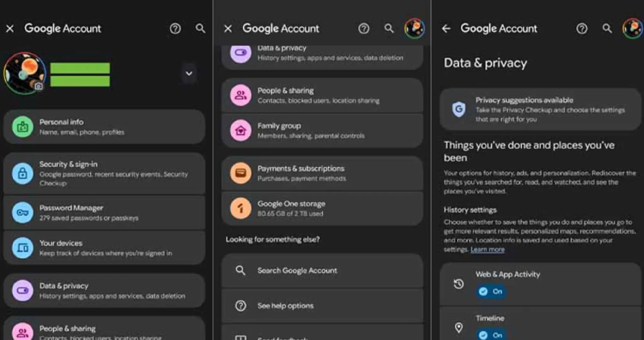Click the Password Manager key icon
The height and width of the screenshot is (340, 644).
point(23,213)
